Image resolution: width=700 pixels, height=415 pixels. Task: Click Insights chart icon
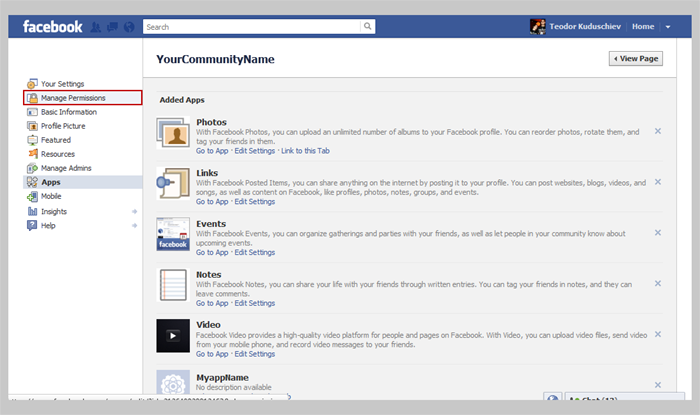pos(32,211)
